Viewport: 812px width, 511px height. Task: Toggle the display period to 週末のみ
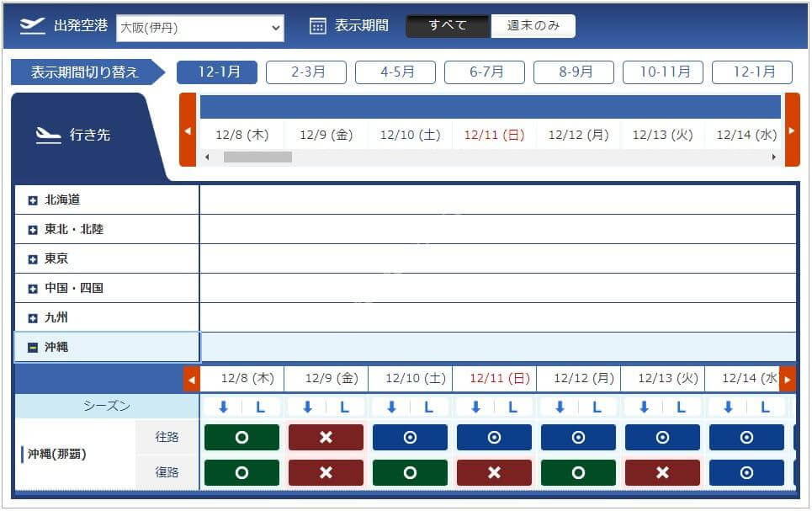coord(533,25)
